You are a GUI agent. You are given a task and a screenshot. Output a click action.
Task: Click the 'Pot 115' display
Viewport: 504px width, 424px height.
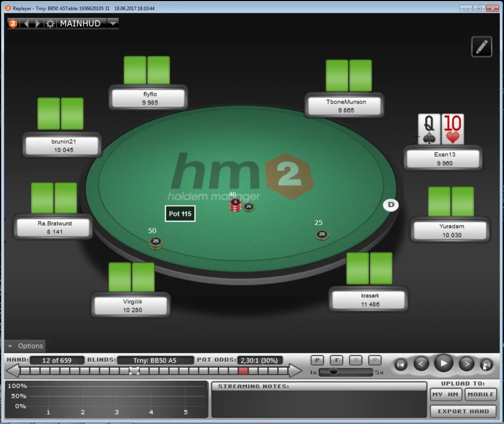(180, 214)
